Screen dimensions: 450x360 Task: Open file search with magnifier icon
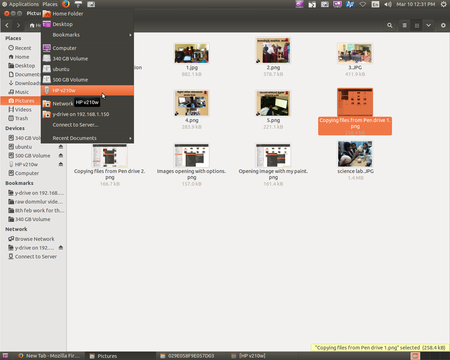[389, 25]
